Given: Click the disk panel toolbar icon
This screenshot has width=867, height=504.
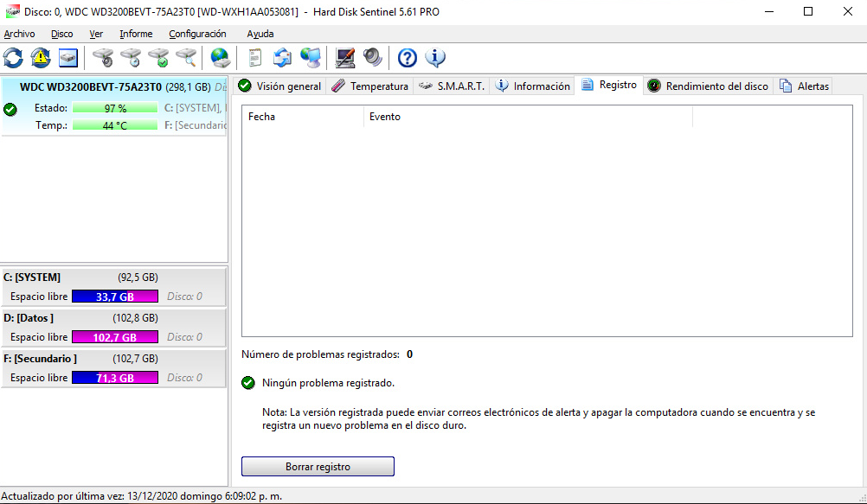Looking at the screenshot, I should [68, 57].
